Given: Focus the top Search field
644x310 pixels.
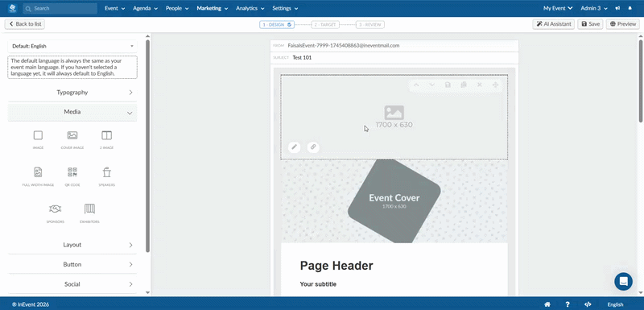Looking at the screenshot, I should click(x=60, y=8).
